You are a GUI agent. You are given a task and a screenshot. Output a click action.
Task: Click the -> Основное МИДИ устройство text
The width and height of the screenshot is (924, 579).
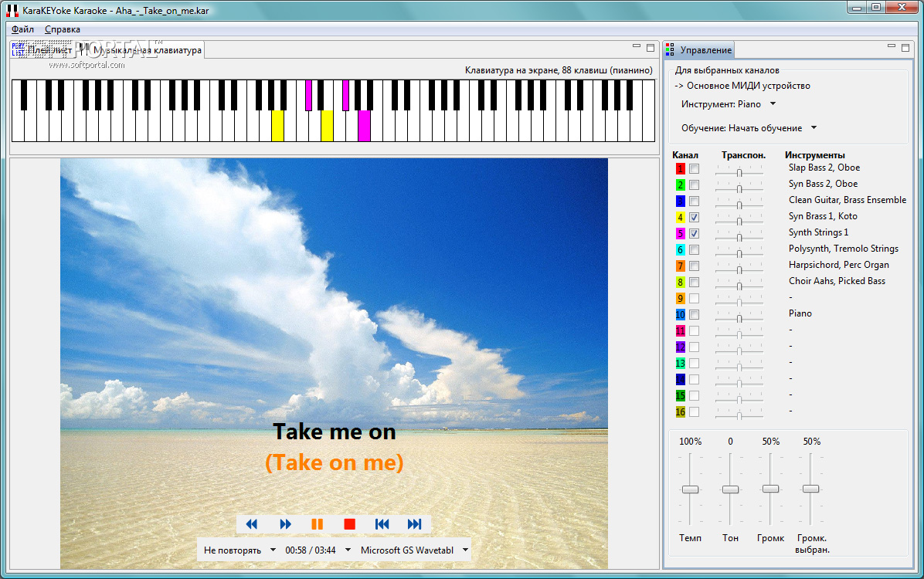tap(742, 86)
